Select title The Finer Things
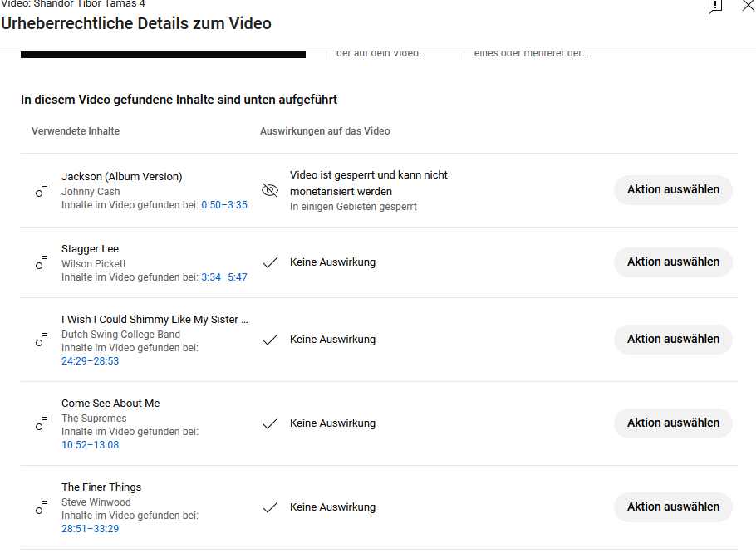The height and width of the screenshot is (558, 756). coord(101,487)
